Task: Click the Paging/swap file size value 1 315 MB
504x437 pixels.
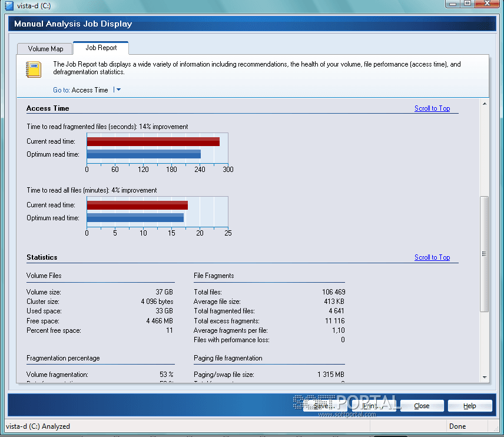Action: (331, 375)
